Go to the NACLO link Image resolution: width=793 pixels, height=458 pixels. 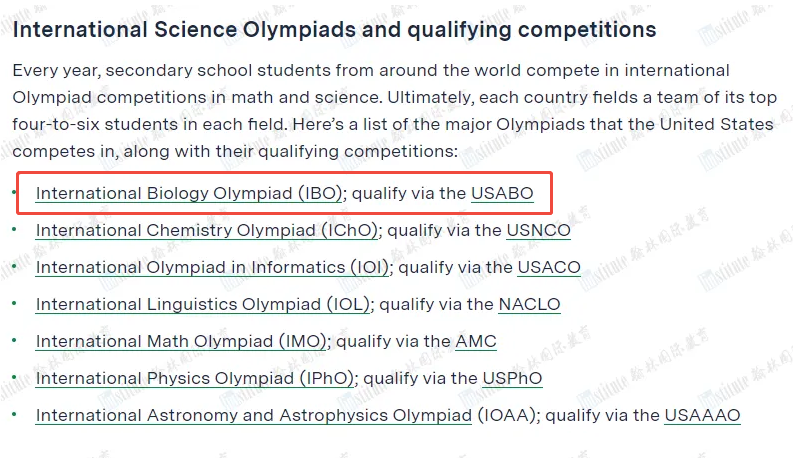530,304
